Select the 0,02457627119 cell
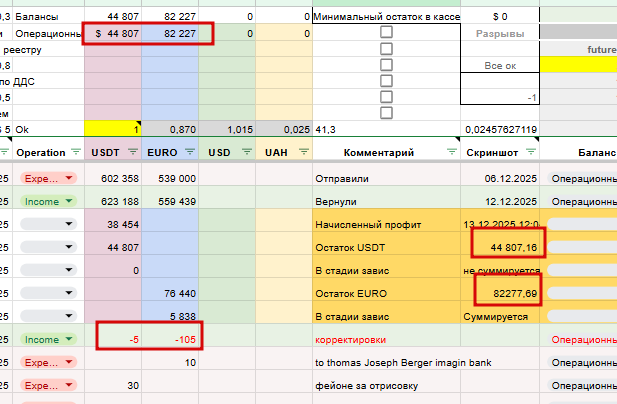This screenshot has width=617, height=404. tap(500, 129)
